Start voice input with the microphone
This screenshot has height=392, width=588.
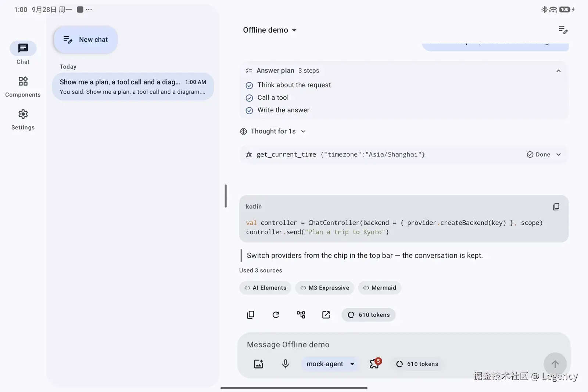tap(285, 364)
